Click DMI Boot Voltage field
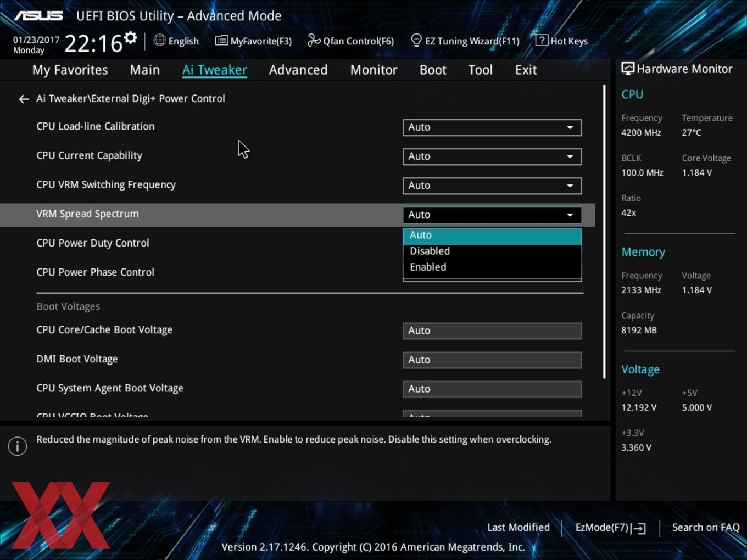This screenshot has height=560, width=747. (x=492, y=360)
